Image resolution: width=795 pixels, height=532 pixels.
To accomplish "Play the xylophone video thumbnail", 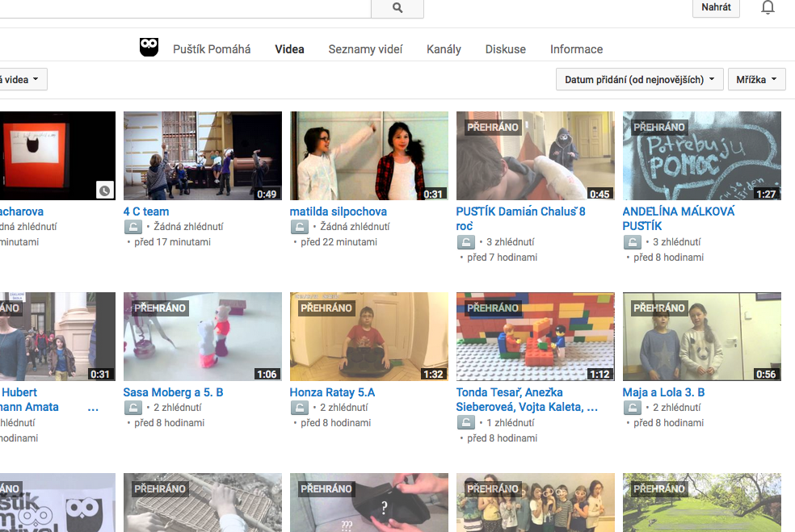I will (203, 503).
